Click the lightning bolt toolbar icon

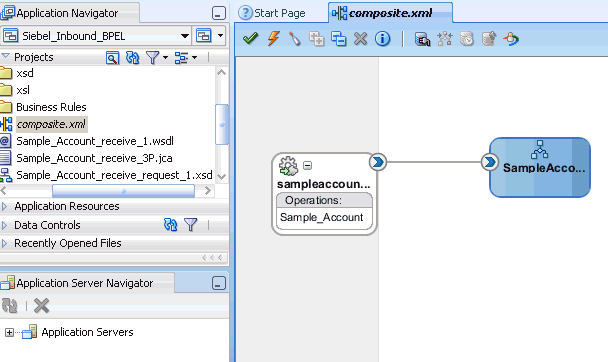tap(273, 38)
